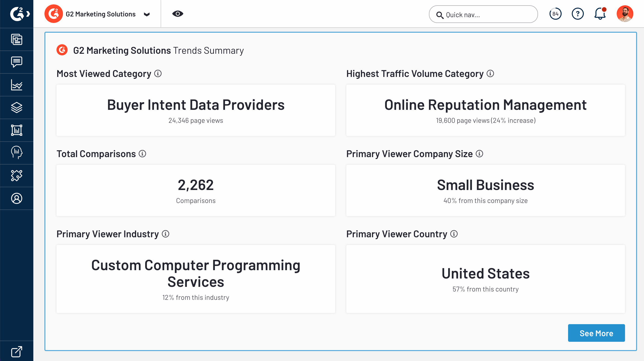Image resolution: width=644 pixels, height=361 pixels.
Task: Click the United States value
Action: (x=485, y=273)
